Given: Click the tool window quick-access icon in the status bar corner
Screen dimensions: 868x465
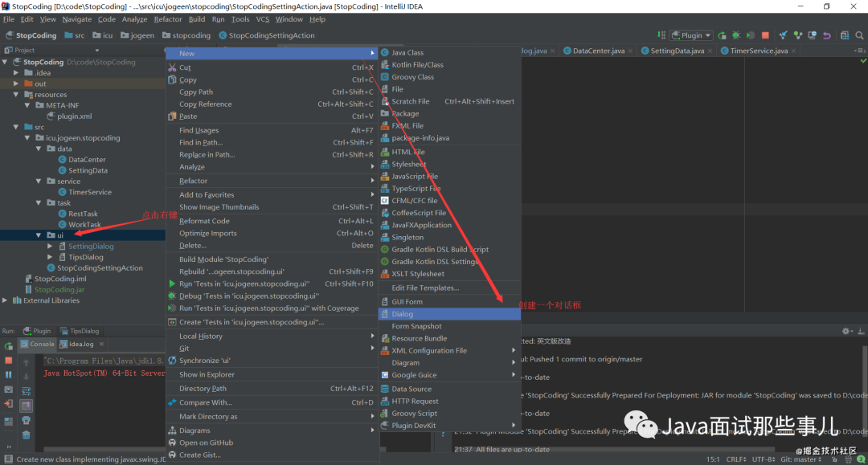Looking at the screenshot, I should click(8, 459).
